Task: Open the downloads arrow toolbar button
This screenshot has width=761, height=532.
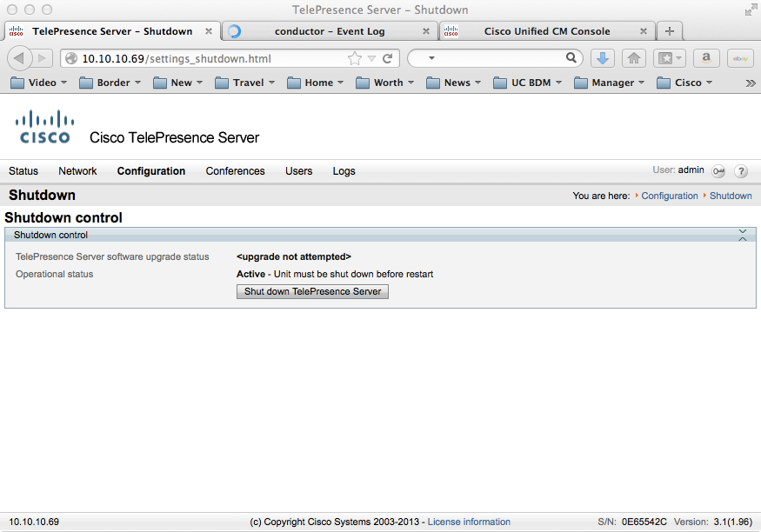Action: (603, 59)
